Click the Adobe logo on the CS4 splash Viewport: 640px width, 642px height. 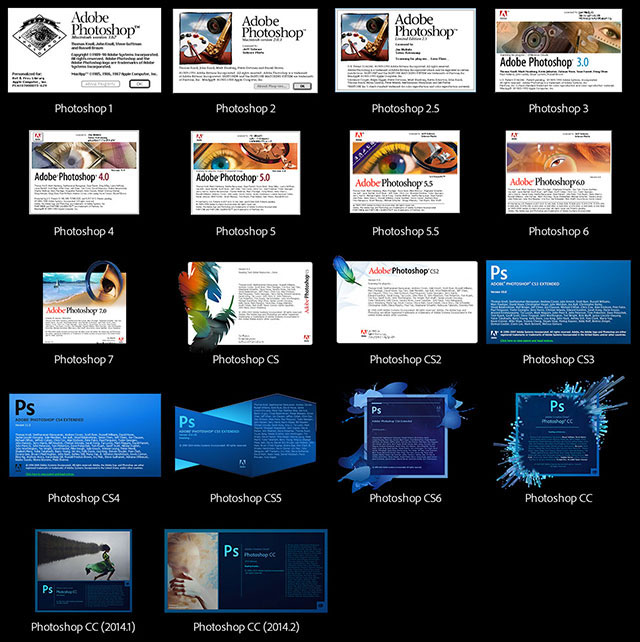pos(18,468)
